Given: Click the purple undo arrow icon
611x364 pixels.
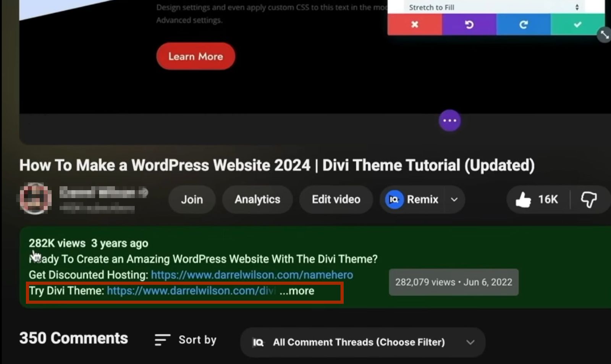Looking at the screenshot, I should (x=469, y=24).
